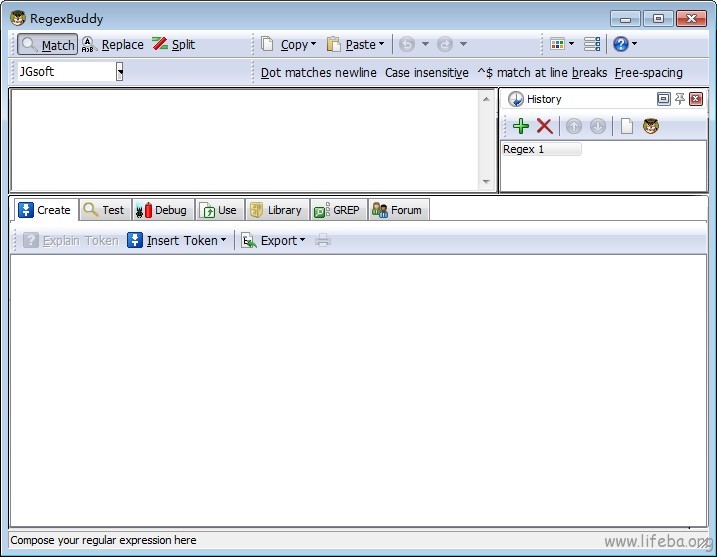
Task: Click the RegexBuddy title bar icon
Action: 18,18
